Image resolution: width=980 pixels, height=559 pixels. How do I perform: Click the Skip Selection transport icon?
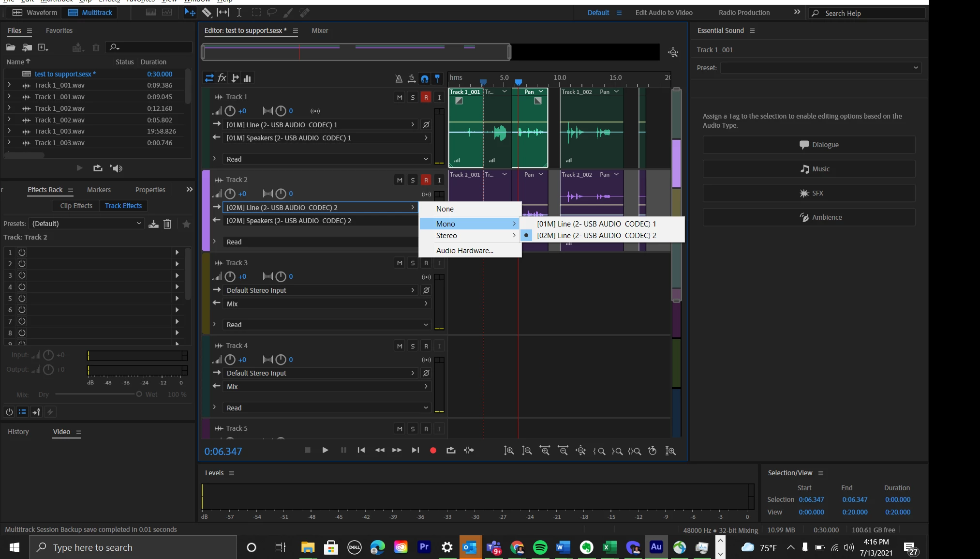(469, 451)
